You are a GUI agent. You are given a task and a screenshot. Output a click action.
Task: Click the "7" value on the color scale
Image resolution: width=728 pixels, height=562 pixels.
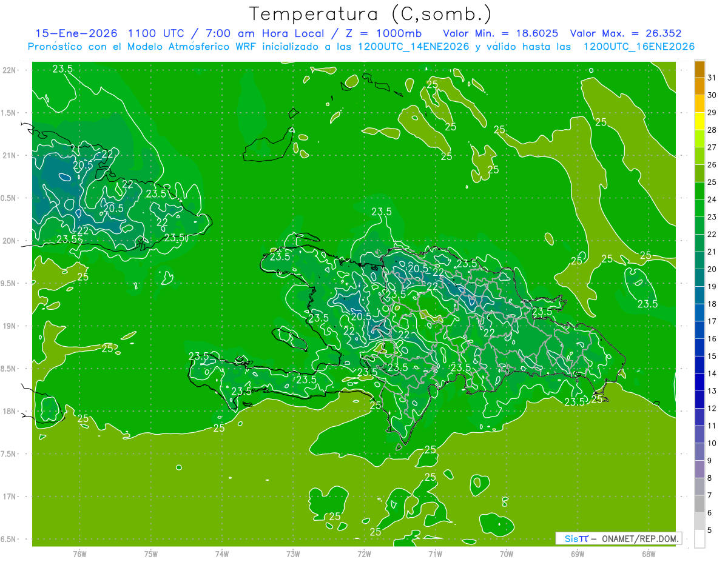point(710,495)
